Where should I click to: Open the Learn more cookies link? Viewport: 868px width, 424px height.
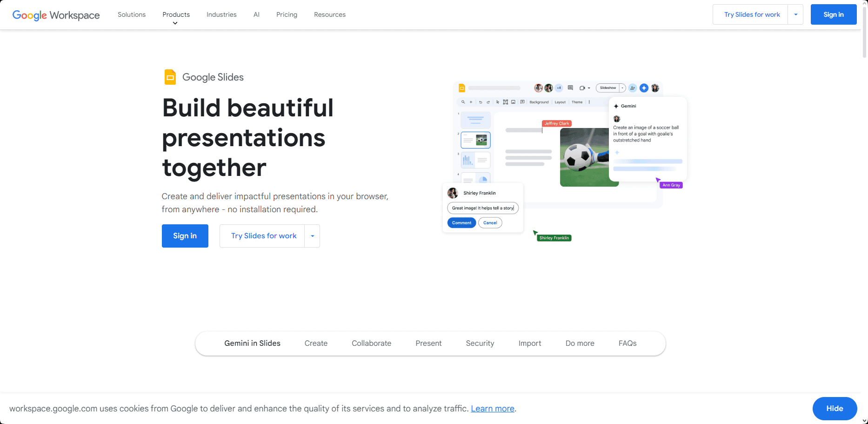pyautogui.click(x=493, y=409)
